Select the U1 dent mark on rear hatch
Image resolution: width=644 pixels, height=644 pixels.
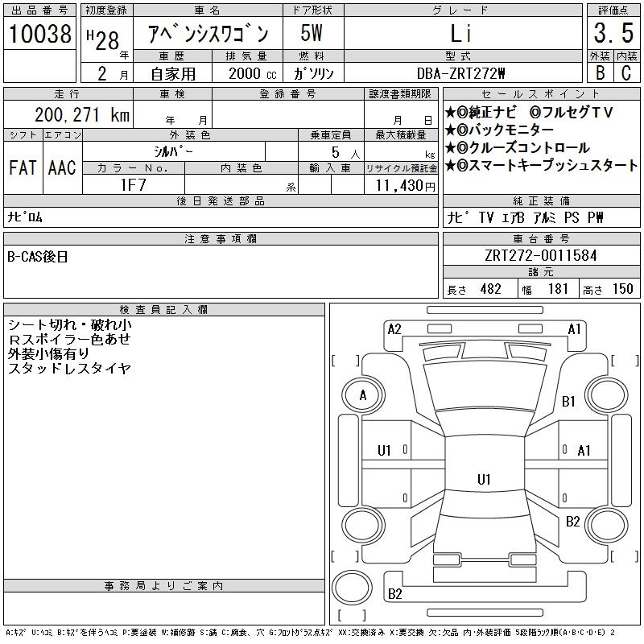483,479
